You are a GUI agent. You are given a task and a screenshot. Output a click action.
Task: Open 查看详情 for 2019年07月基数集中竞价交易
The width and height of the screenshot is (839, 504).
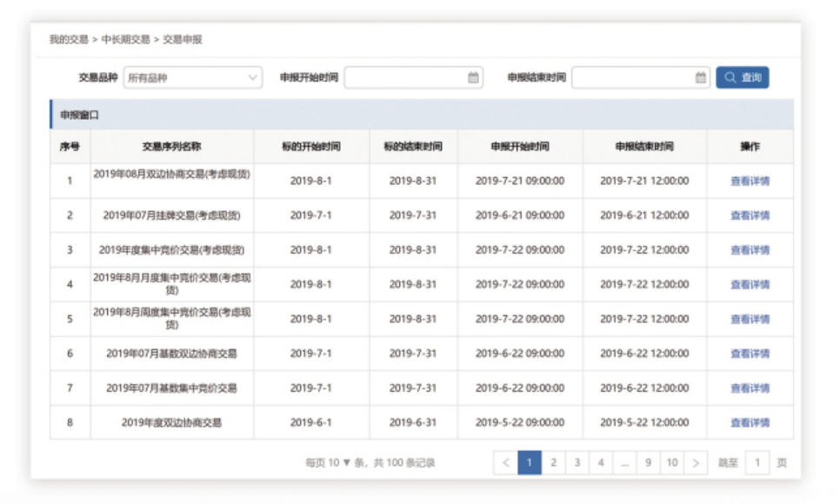749,388
